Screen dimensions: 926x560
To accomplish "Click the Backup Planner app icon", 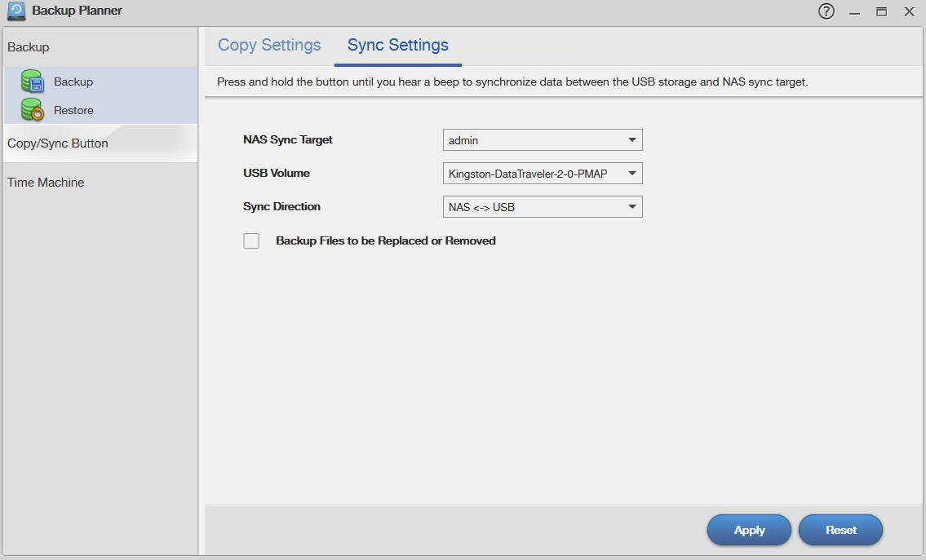I will (16, 11).
